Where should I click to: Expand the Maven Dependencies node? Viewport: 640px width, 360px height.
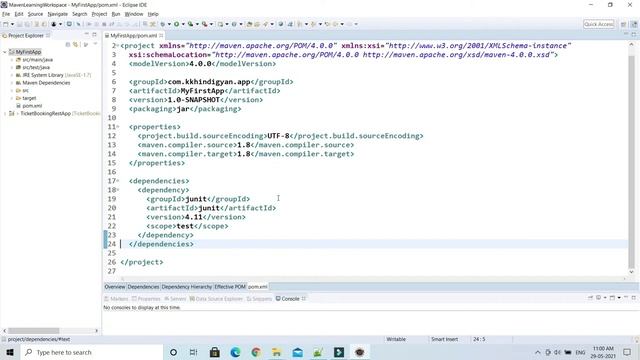(x=12, y=83)
